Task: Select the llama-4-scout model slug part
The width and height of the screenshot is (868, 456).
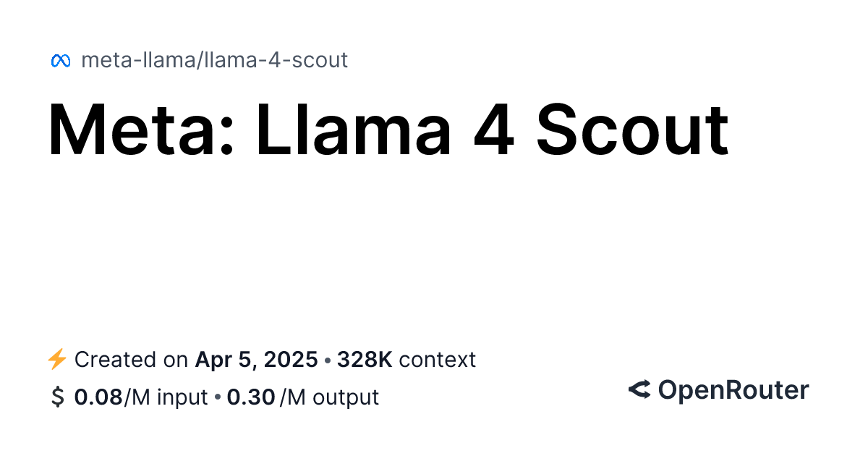Action: tap(276, 60)
